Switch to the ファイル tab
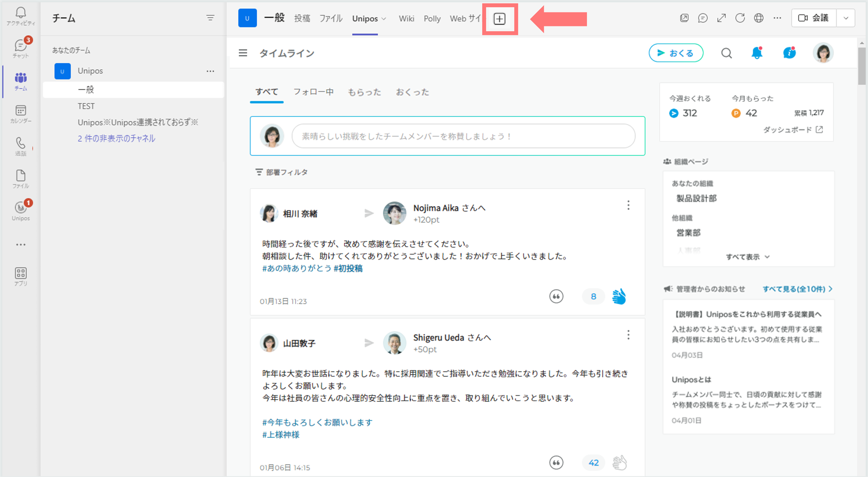868x477 pixels. [331, 19]
